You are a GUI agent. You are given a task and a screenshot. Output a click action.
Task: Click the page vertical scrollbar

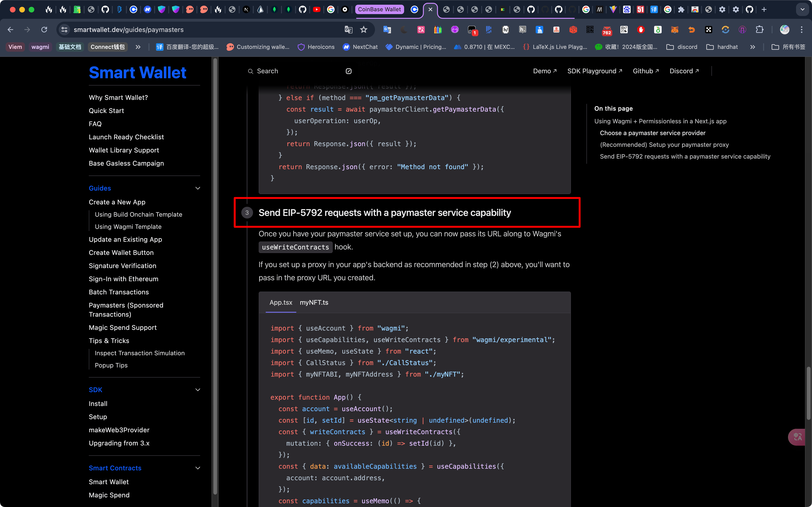coord(809,393)
